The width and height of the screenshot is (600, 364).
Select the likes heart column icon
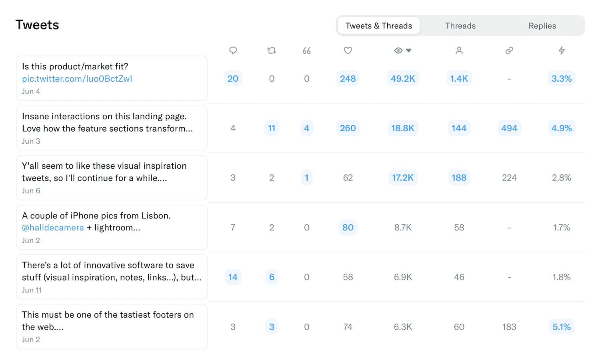(348, 50)
